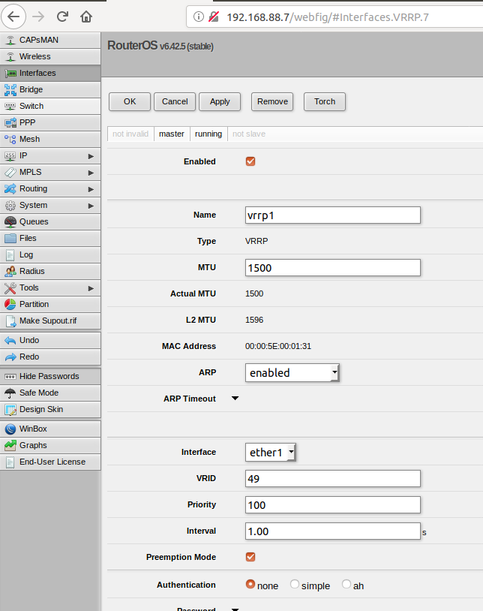
Task: Open the Log page icon
Action: click(x=11, y=255)
